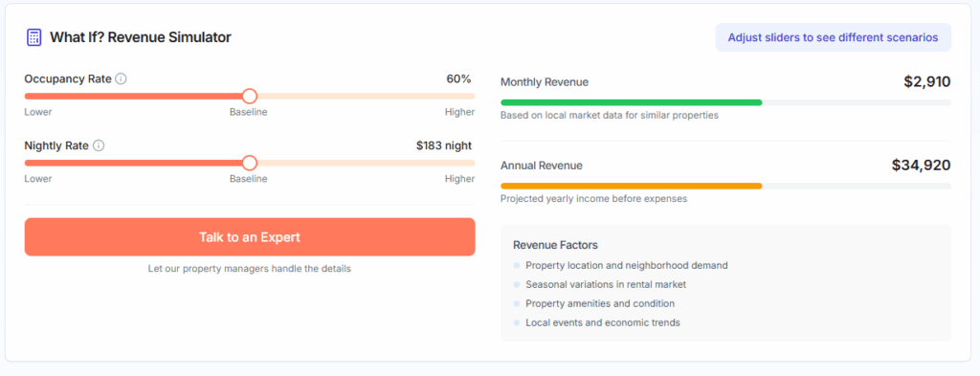
Task: Click the $2,910 monthly revenue value
Action: 926,82
